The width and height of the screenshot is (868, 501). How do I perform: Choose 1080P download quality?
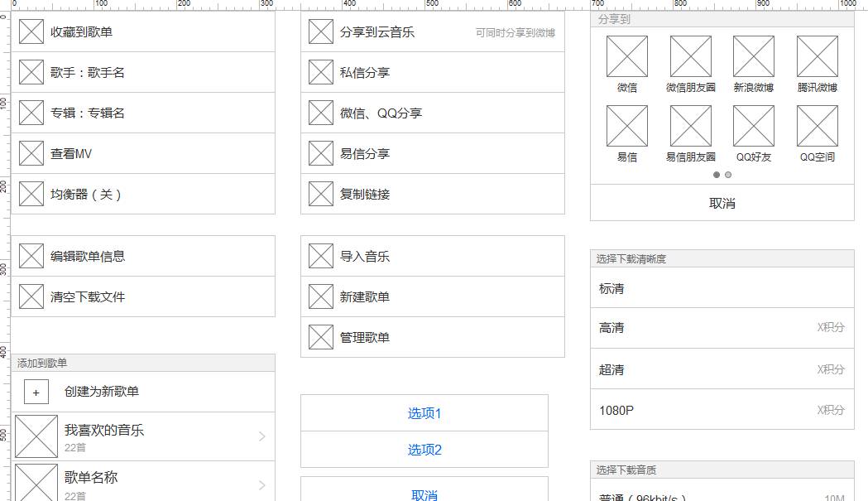point(722,410)
